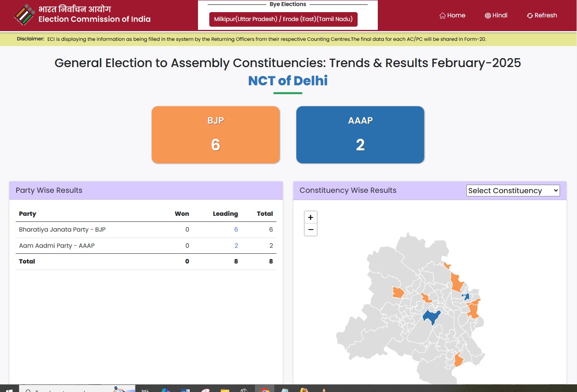Open Google Chrome from the taskbar
The height and width of the screenshot is (392, 577).
click(265, 390)
